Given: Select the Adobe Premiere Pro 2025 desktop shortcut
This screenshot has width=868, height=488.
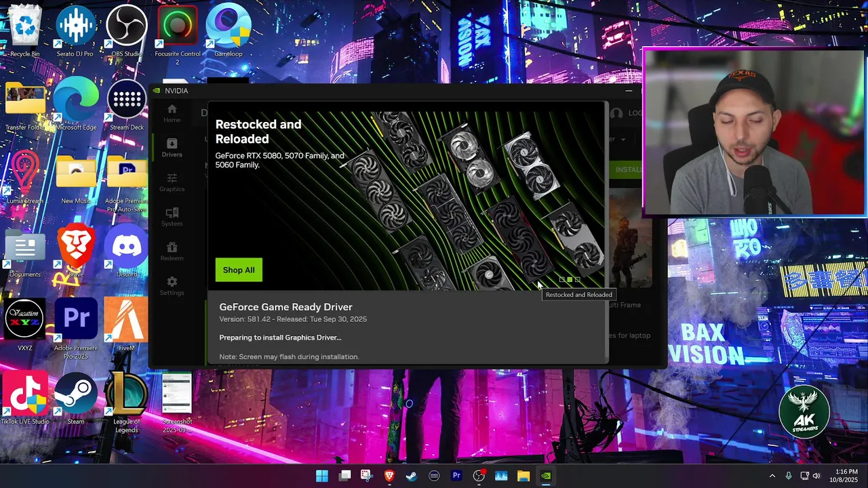Looking at the screenshot, I should click(75, 329).
